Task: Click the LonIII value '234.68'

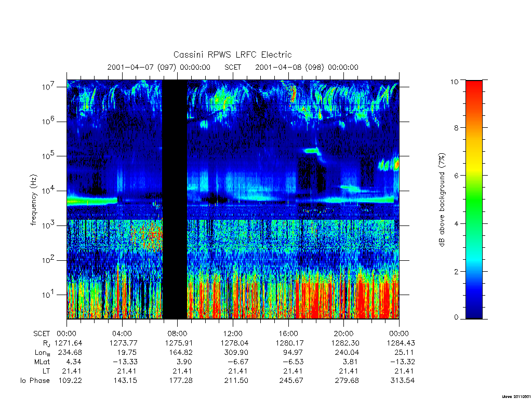Action: [x=70, y=353]
